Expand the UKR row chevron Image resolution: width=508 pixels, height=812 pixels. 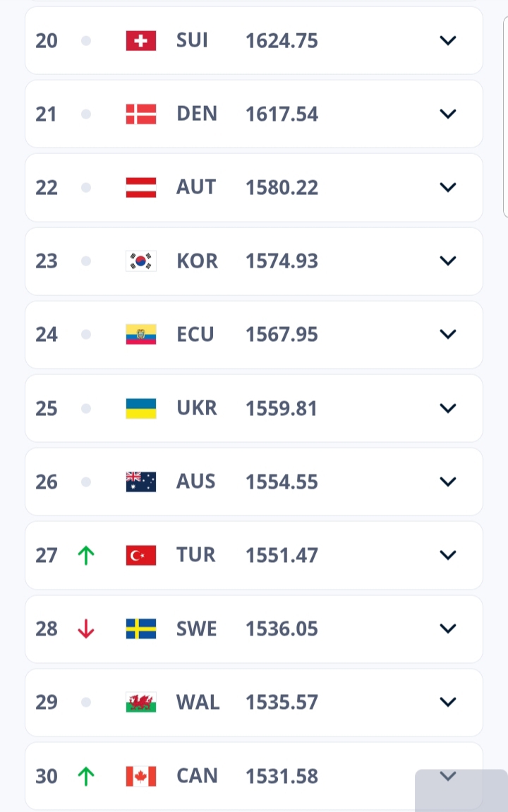click(x=448, y=408)
